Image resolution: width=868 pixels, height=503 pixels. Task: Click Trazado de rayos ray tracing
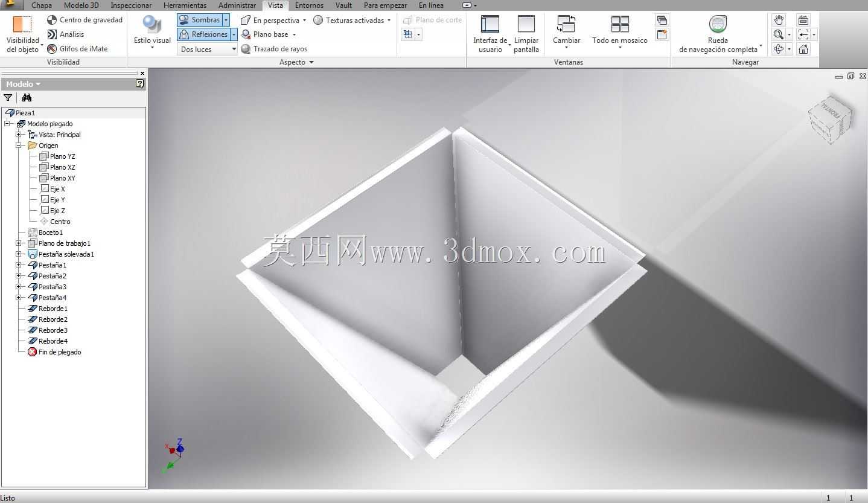pyautogui.click(x=274, y=49)
